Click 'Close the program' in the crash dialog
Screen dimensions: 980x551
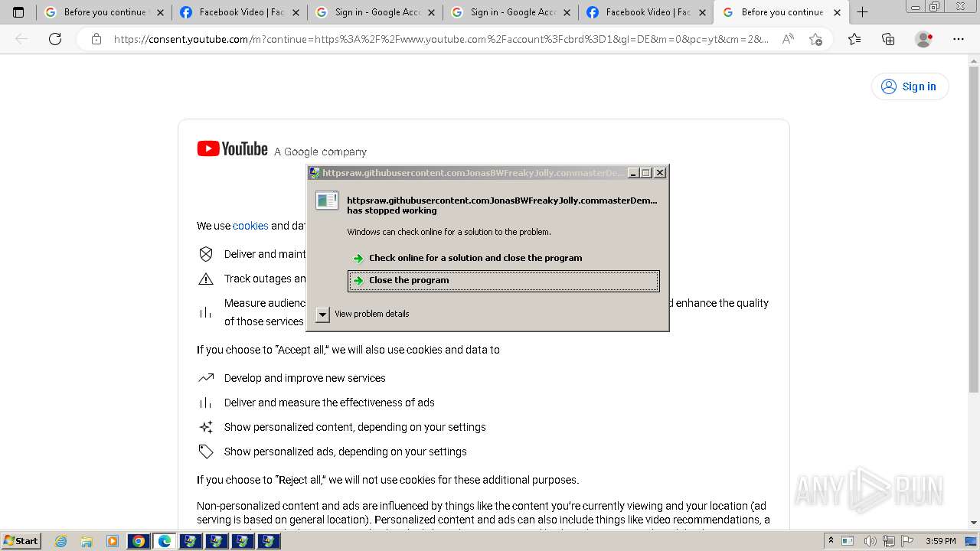[503, 280]
